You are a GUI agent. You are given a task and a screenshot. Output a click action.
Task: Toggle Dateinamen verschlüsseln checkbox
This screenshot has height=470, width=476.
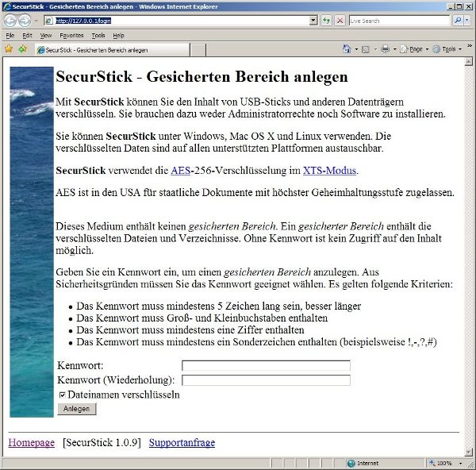point(62,395)
